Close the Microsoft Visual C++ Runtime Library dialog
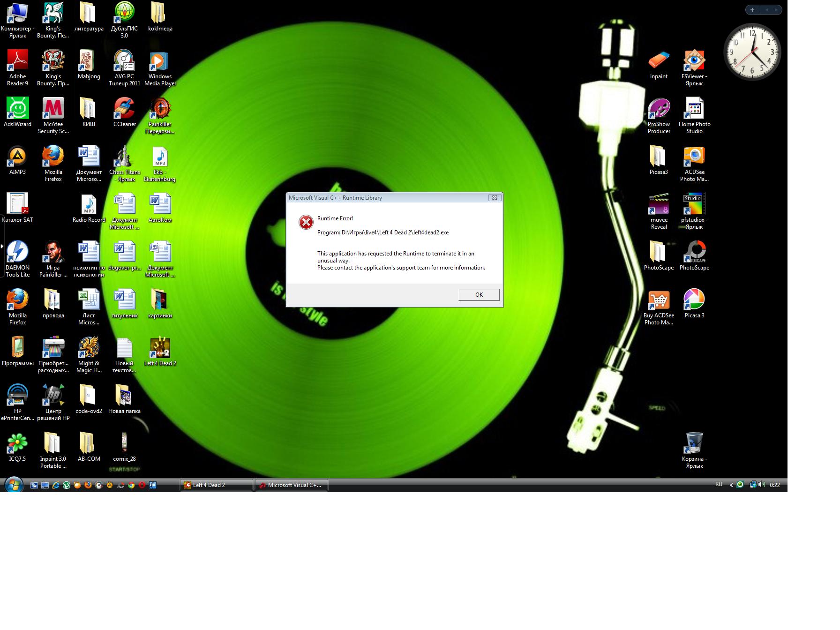 click(x=494, y=198)
